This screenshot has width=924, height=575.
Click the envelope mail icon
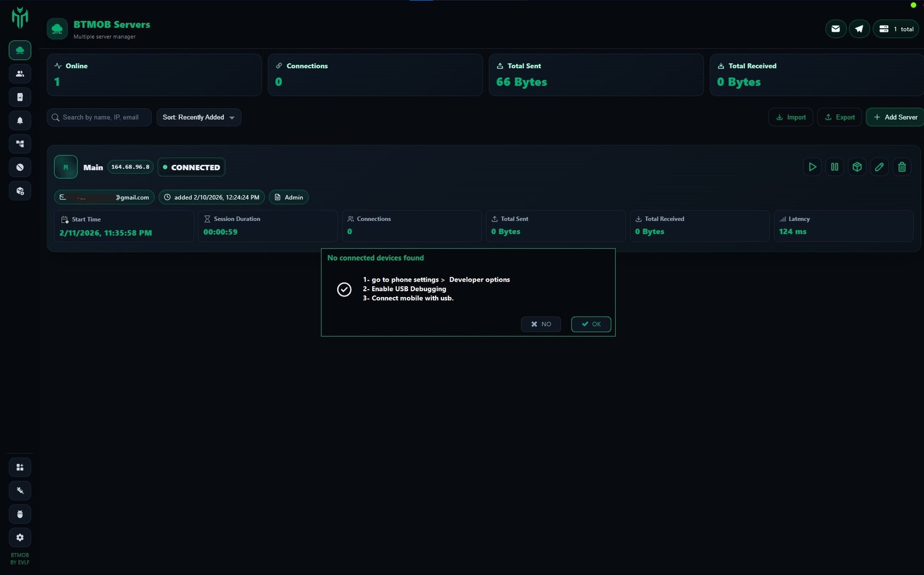pyautogui.click(x=836, y=29)
